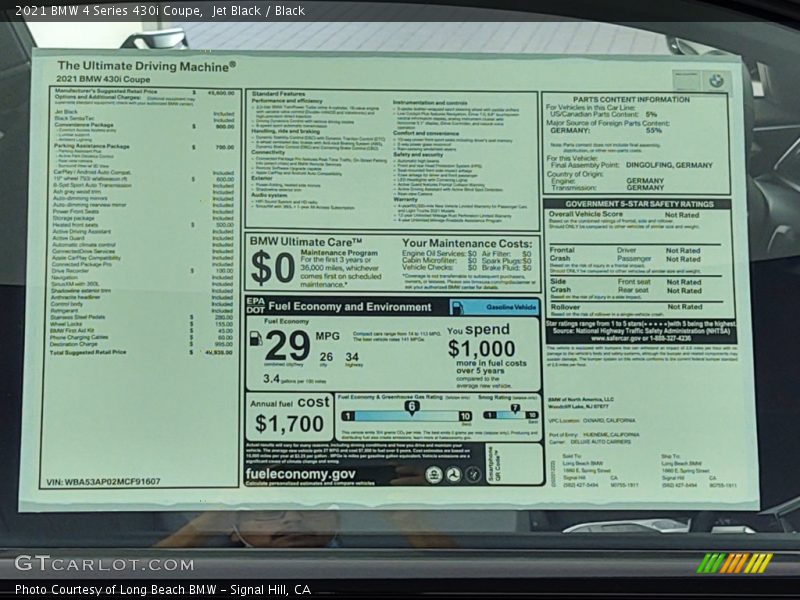Click the 'Active Driving Assistant' option line
Image resolution: width=800 pixels, height=600 pixels.
tap(143, 231)
